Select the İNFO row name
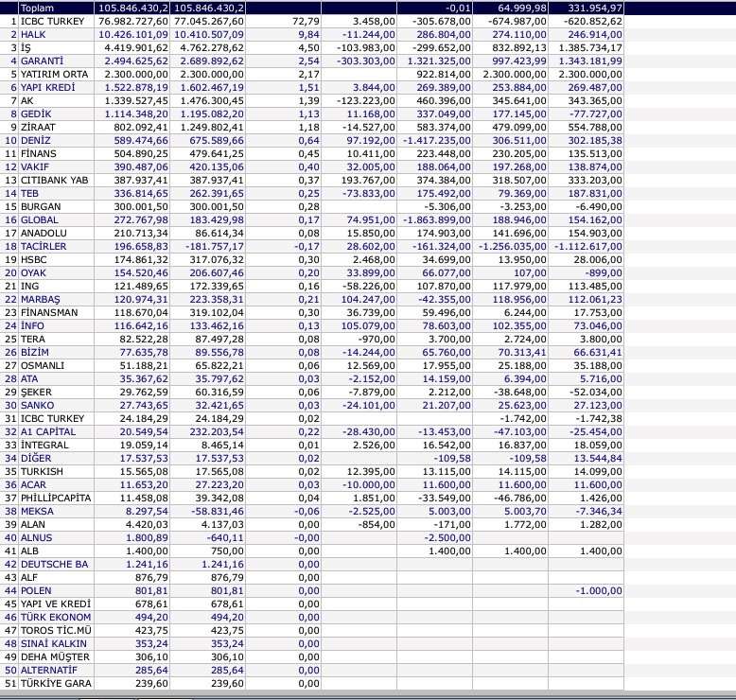736x700 pixels. coord(32,325)
